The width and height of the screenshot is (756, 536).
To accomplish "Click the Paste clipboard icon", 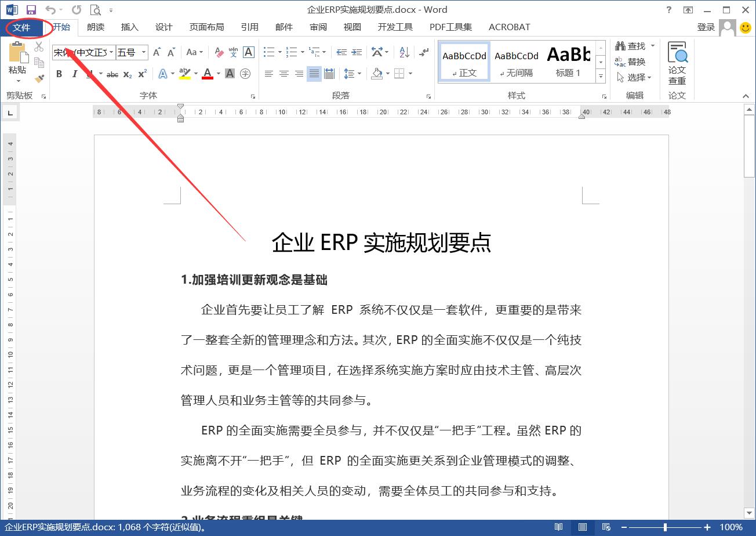I will point(18,53).
